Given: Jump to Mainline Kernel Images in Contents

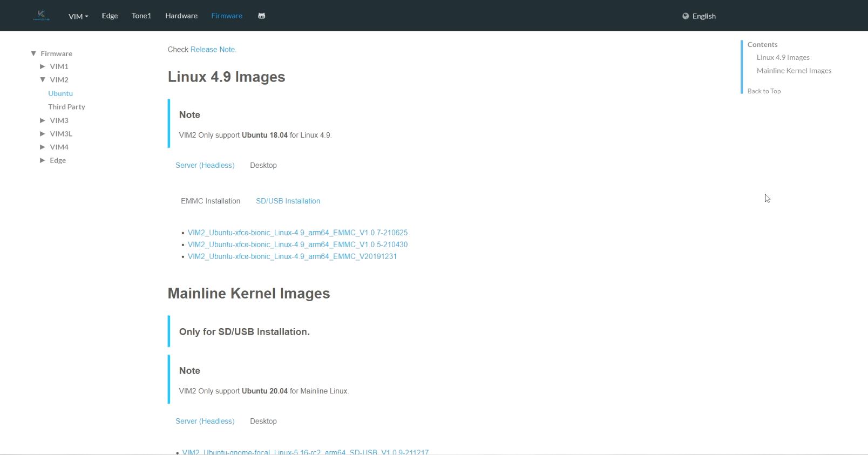Looking at the screenshot, I should (794, 71).
